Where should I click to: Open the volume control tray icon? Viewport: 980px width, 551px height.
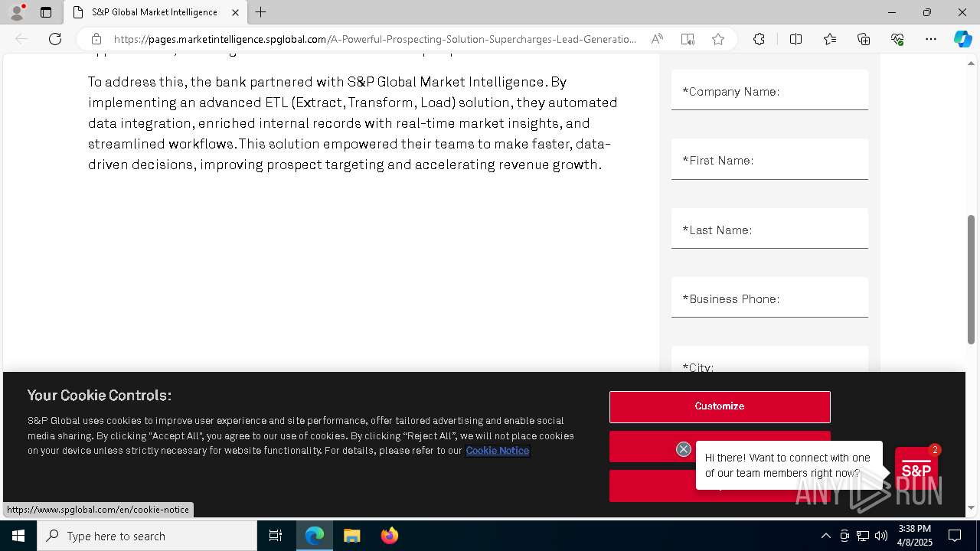click(881, 536)
